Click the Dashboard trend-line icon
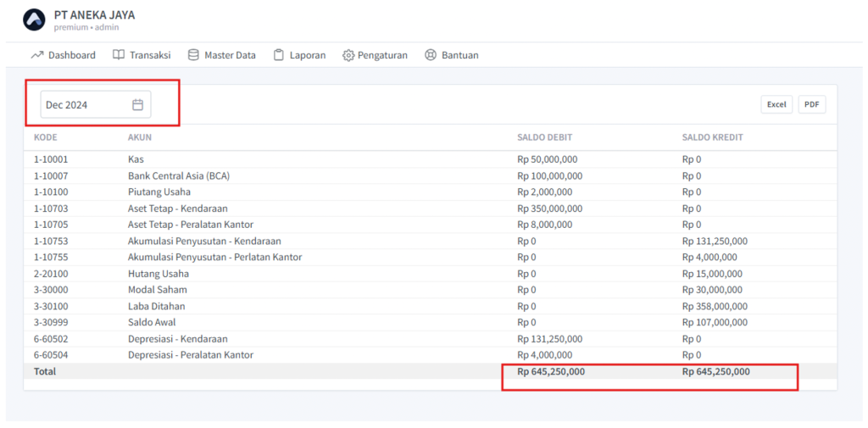868x428 pixels. point(37,55)
